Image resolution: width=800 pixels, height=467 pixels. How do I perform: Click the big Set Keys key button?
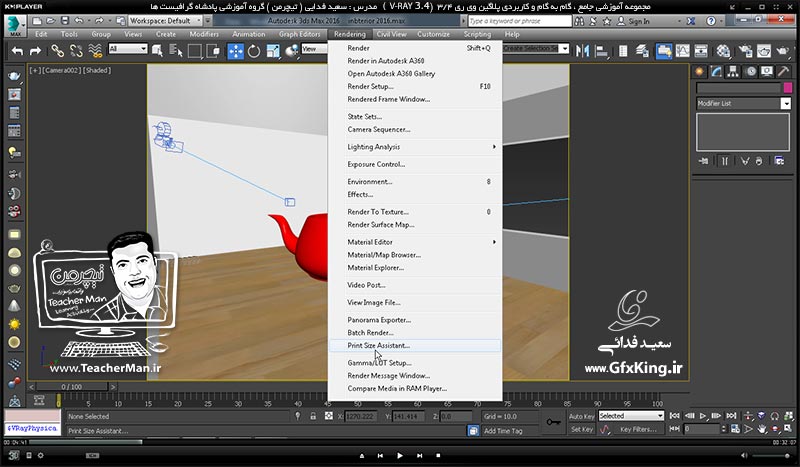click(554, 423)
